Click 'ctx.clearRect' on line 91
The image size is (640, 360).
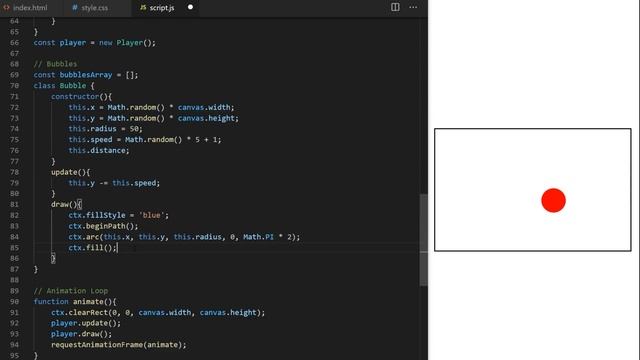point(79,313)
